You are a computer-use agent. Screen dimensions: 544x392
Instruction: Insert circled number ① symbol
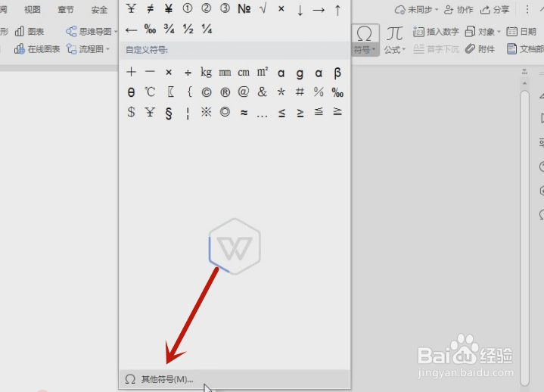(188, 8)
